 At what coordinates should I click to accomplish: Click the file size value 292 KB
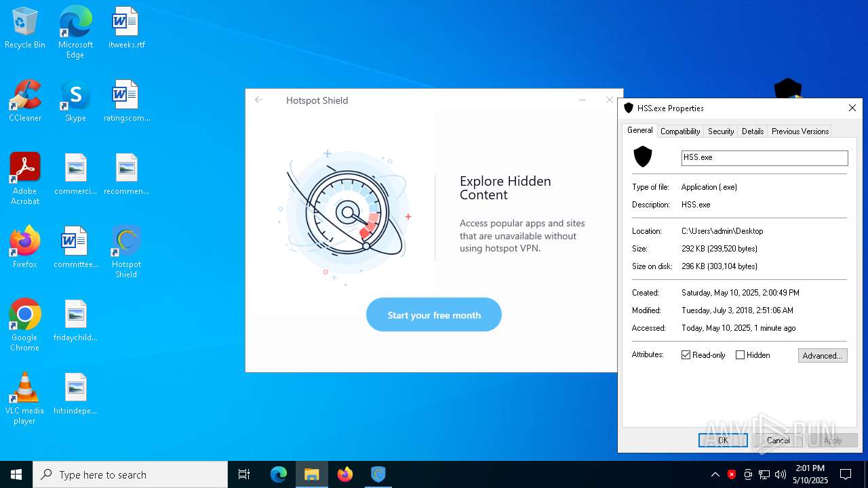click(719, 249)
